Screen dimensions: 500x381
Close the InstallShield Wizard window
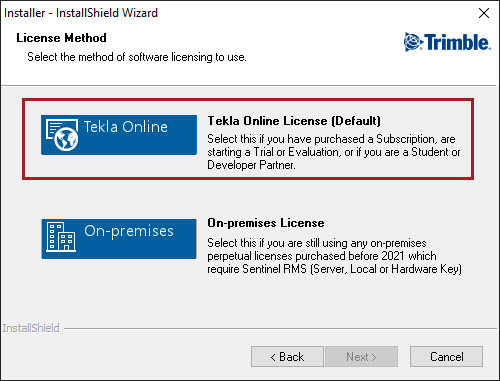point(484,13)
